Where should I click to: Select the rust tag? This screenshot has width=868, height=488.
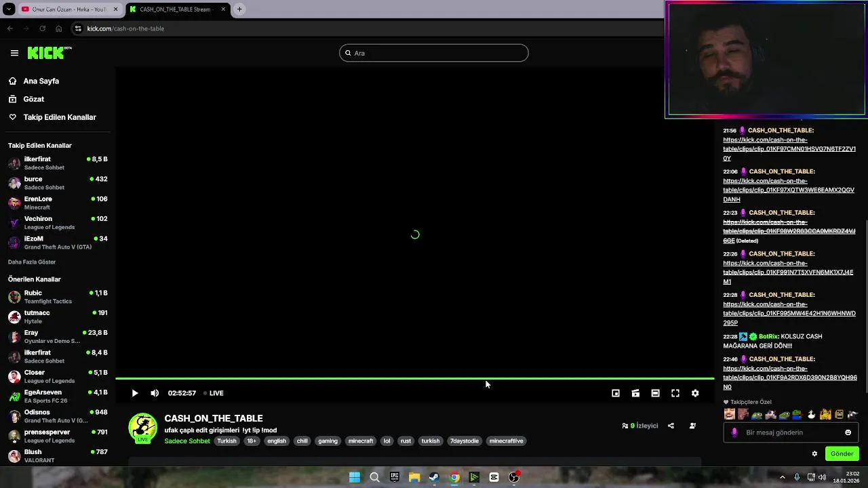[406, 441]
